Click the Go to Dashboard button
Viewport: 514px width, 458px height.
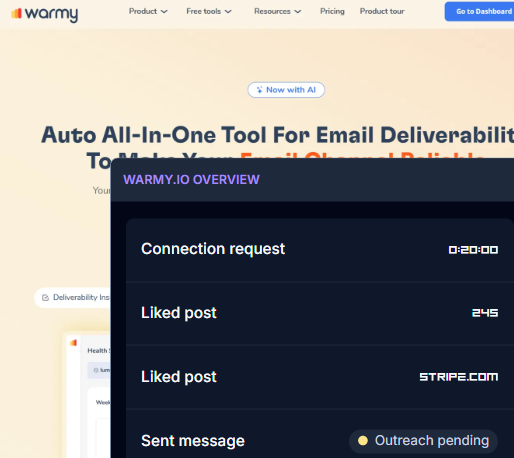point(480,11)
